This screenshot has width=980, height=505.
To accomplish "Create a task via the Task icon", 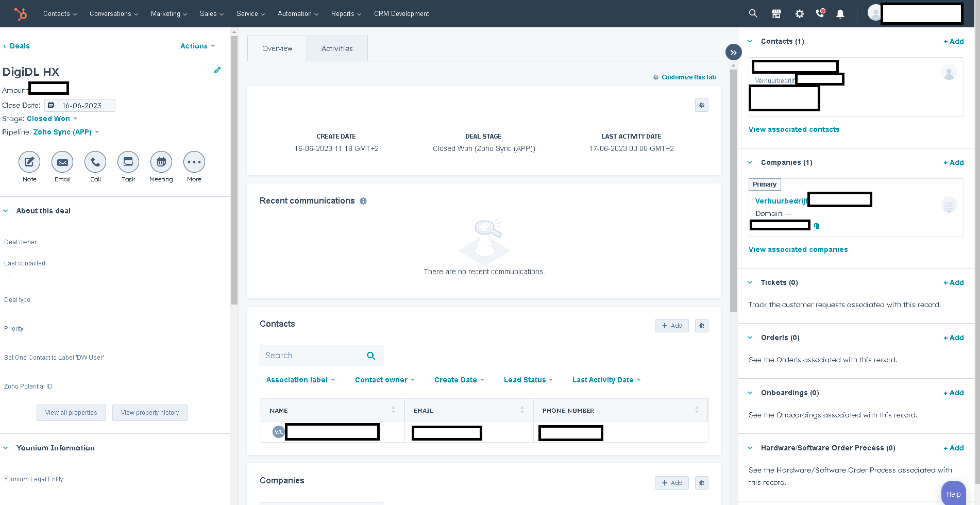I will point(128,161).
